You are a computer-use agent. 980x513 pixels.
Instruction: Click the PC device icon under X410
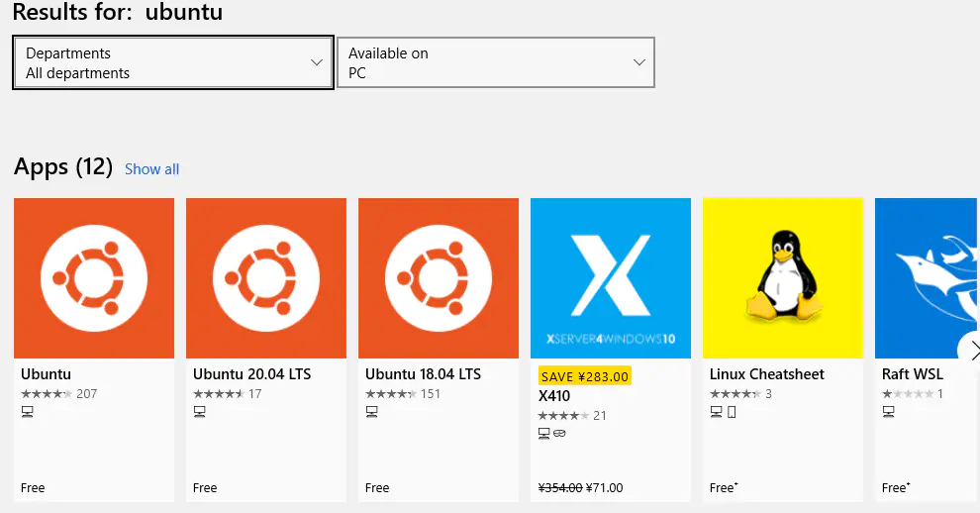[x=544, y=434]
